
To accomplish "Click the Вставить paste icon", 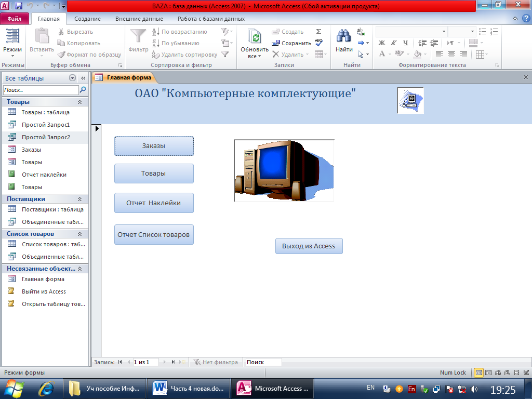I will tap(42, 36).
